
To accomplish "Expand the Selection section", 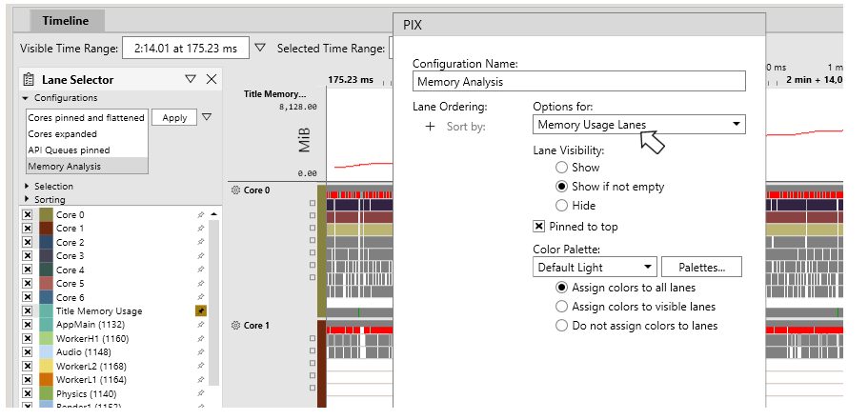I will click(x=27, y=186).
